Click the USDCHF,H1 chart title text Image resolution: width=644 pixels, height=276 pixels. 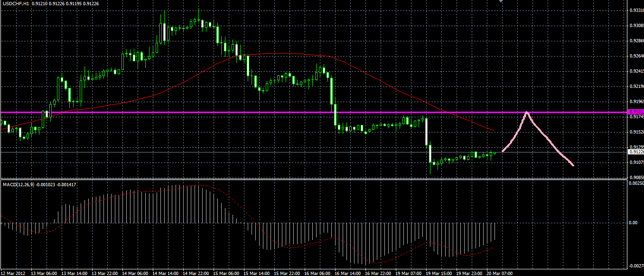pyautogui.click(x=16, y=3)
